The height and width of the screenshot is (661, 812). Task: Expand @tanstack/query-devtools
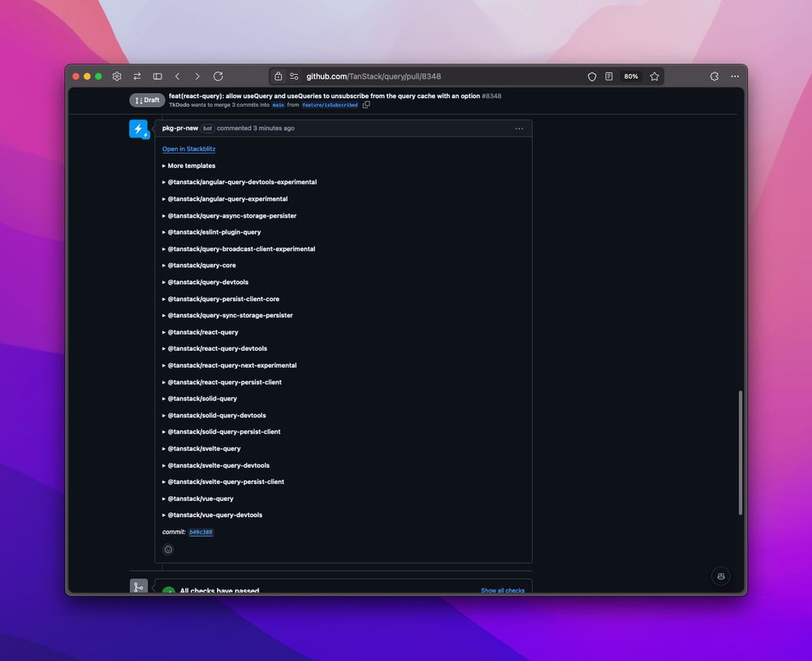point(205,282)
